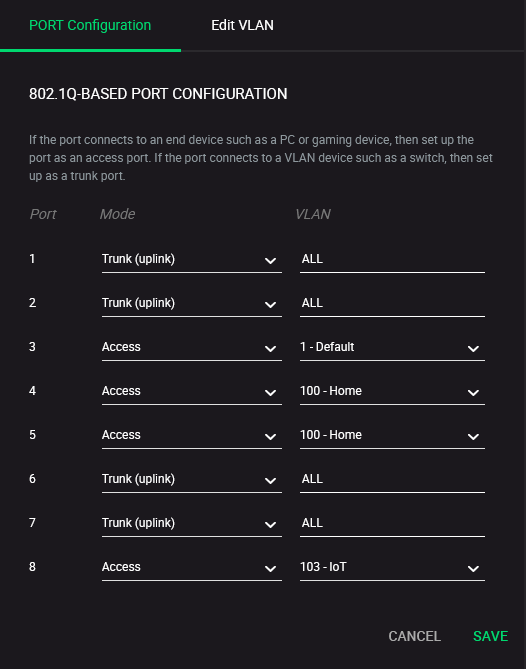Expand port 5 VLAN 100 - Home dropdown
This screenshot has height=669, width=526.
tap(392, 435)
